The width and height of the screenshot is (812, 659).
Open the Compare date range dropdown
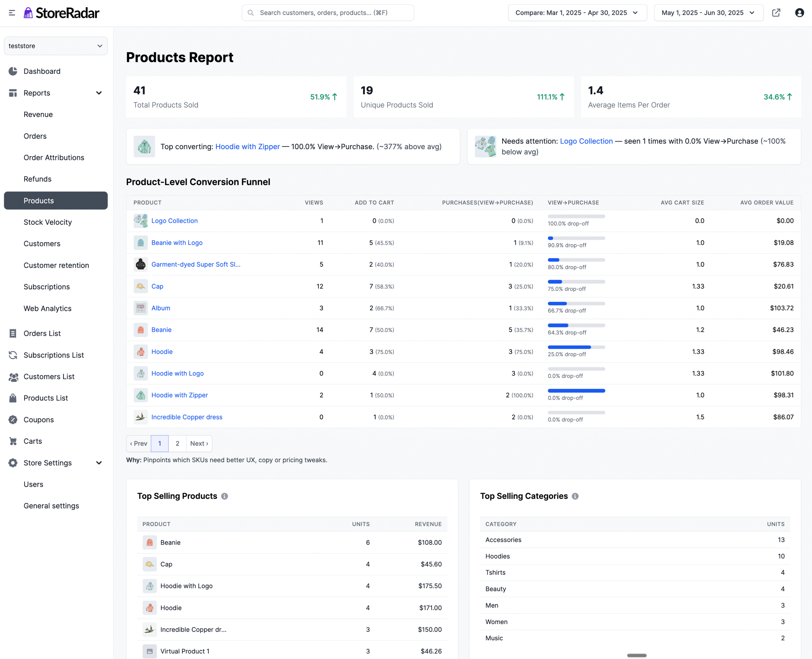coord(577,12)
